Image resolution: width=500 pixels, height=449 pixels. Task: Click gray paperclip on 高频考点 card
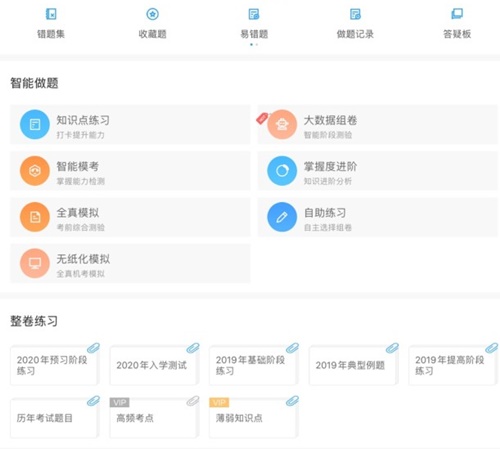click(193, 401)
